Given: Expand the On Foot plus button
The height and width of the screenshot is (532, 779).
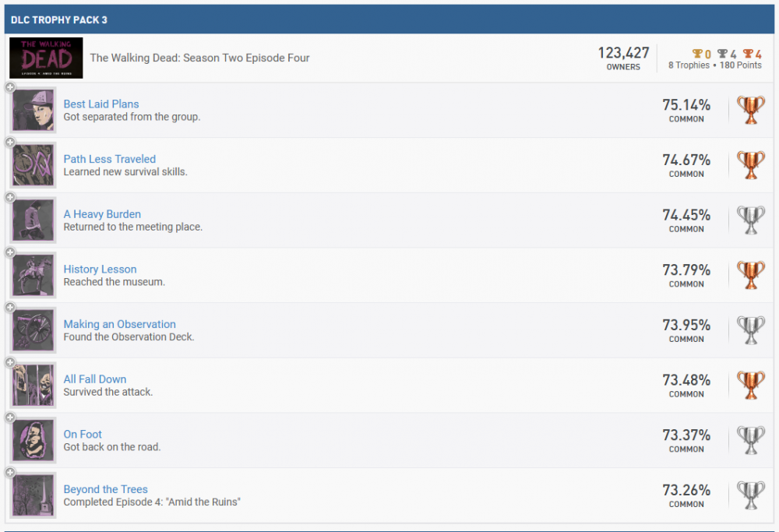Looking at the screenshot, I should (x=10, y=418).
